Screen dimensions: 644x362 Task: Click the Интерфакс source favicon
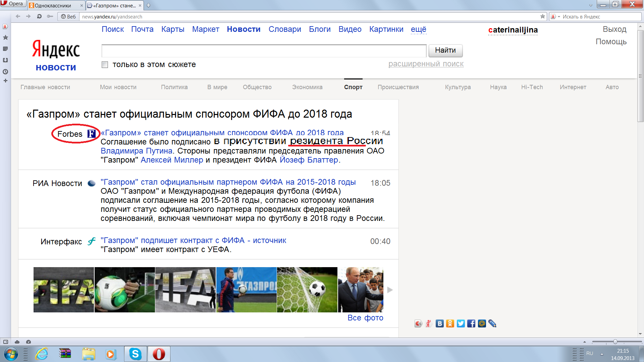tap(92, 241)
